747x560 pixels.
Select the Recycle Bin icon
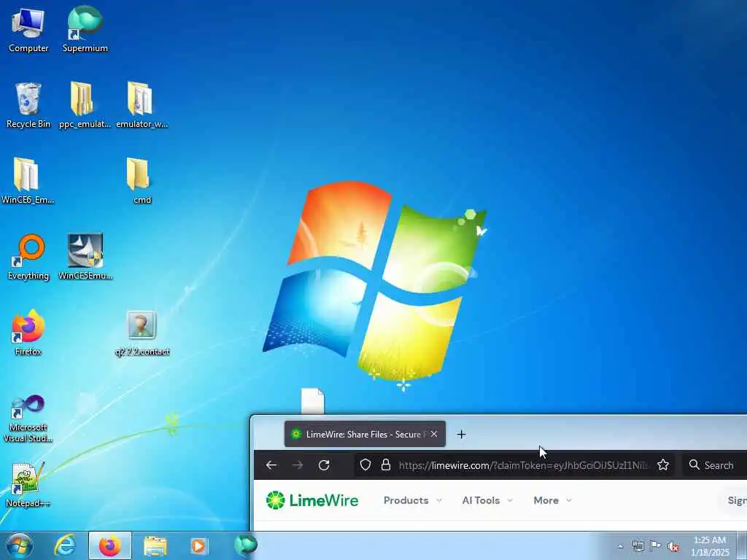(x=28, y=105)
